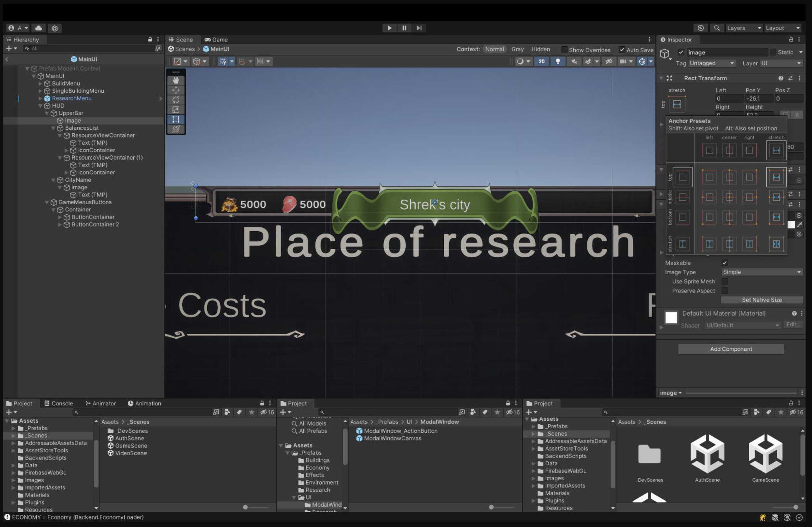The height and width of the screenshot is (527, 812).
Task: Open the Undo History icon
Action: (x=700, y=28)
